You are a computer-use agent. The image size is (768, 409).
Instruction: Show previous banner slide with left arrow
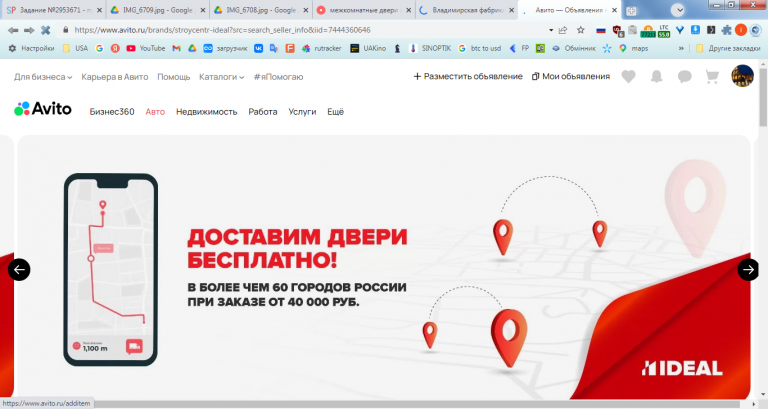(x=19, y=269)
